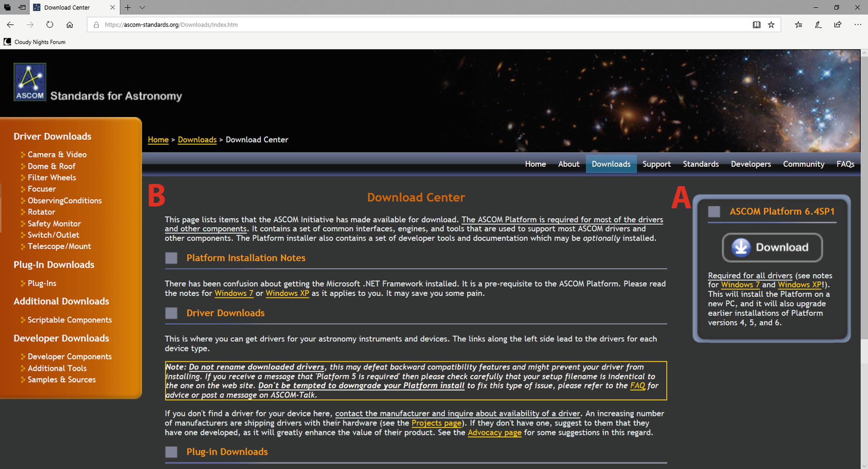Image resolution: width=868 pixels, height=469 pixels.
Task: Open Switch/Outlet drivers link
Action: coord(53,235)
